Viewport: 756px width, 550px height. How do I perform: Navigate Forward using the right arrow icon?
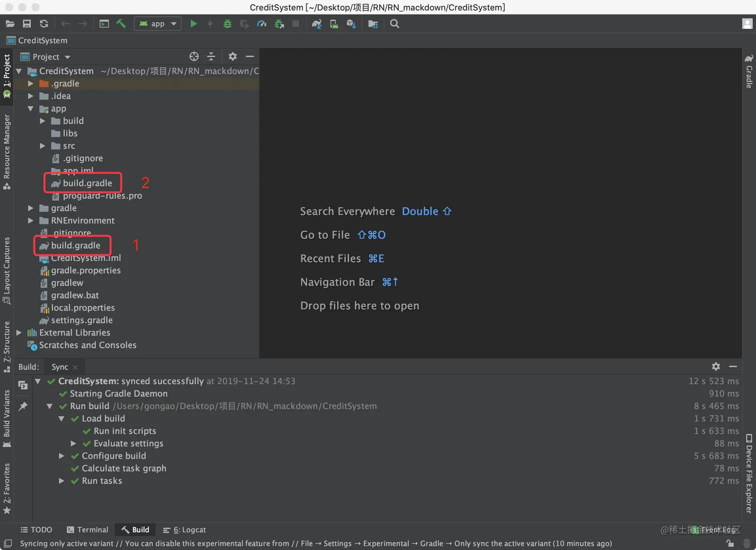pos(82,23)
